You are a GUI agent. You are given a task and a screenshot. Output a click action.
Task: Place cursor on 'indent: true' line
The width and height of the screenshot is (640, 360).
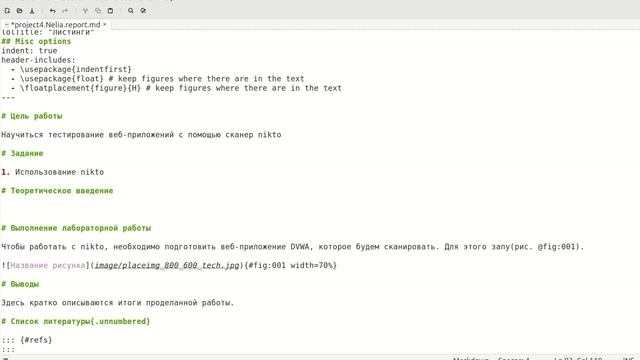tap(29, 51)
